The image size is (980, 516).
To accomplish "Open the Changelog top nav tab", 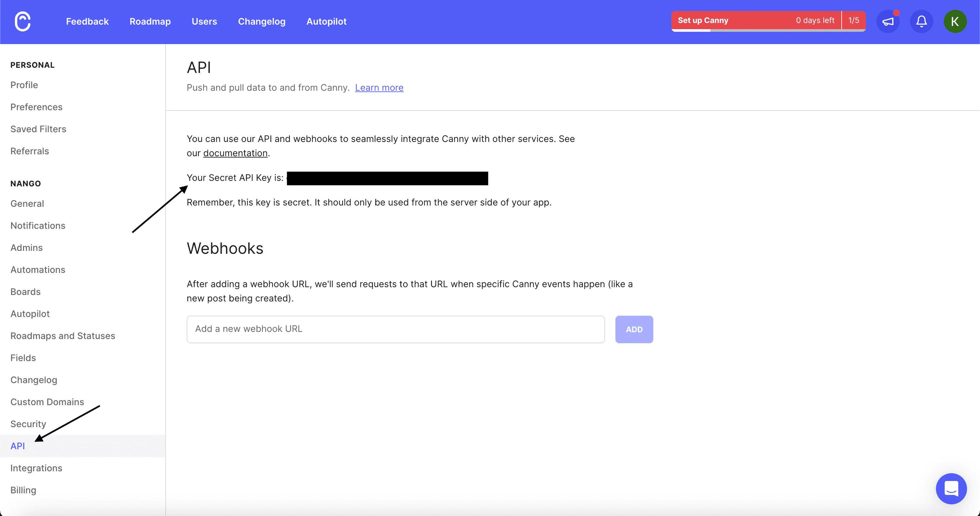I will [262, 22].
